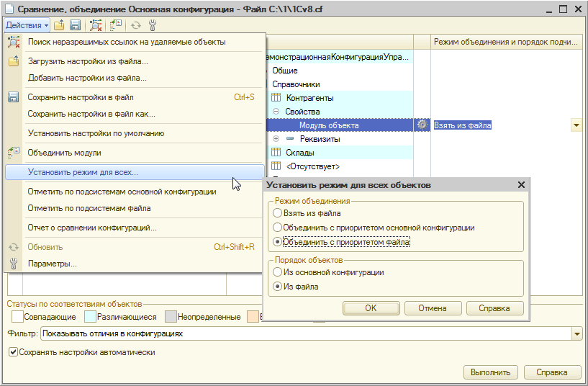Open the Фильтр dropdown arrow
This screenshot has width=588, height=386.
pyautogui.click(x=576, y=333)
